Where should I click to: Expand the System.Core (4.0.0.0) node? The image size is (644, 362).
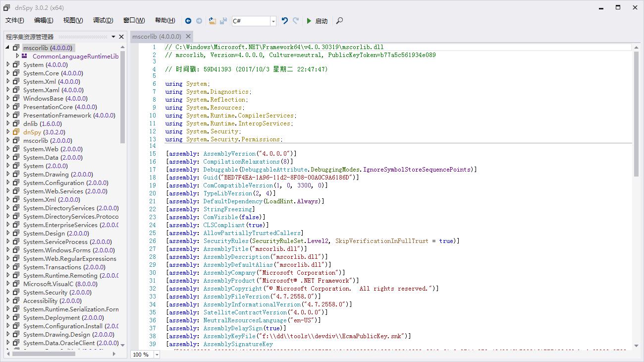pos(8,73)
